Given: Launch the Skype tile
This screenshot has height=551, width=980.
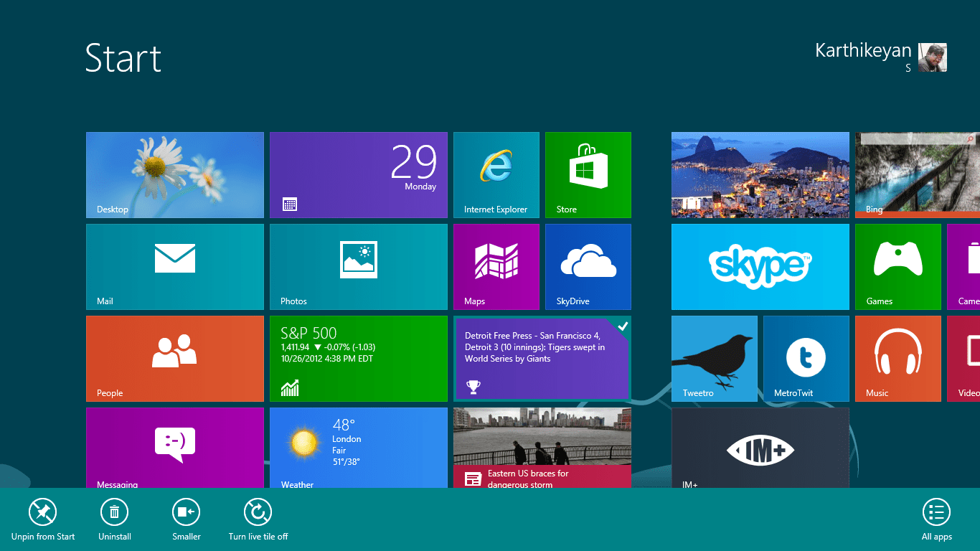Looking at the screenshot, I should (x=760, y=267).
